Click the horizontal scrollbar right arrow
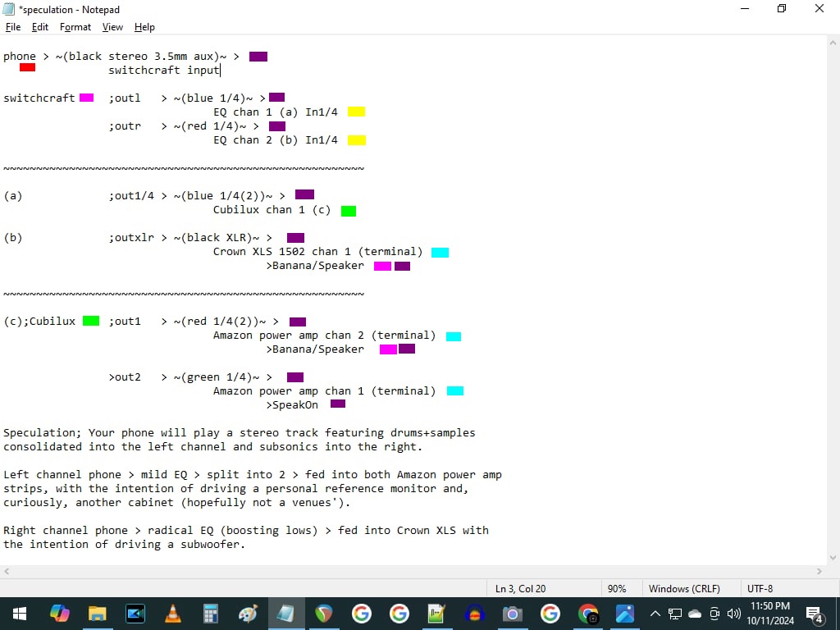This screenshot has height=630, width=840. (x=818, y=571)
